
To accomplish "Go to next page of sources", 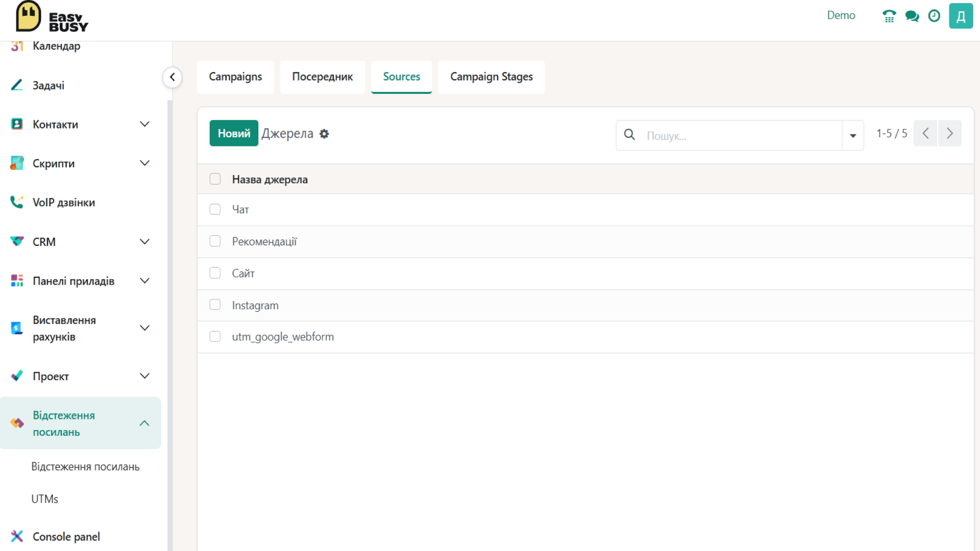I will pyautogui.click(x=950, y=133).
